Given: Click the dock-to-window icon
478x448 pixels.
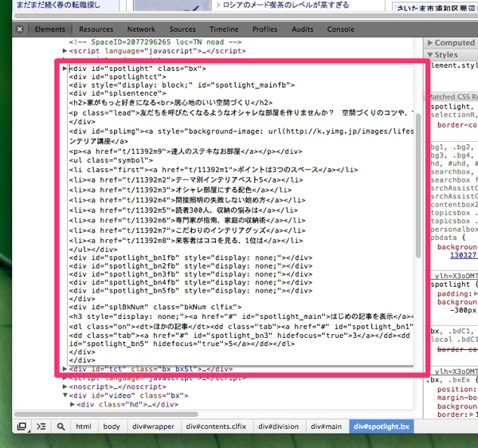Looking at the screenshot, I should point(22,426).
